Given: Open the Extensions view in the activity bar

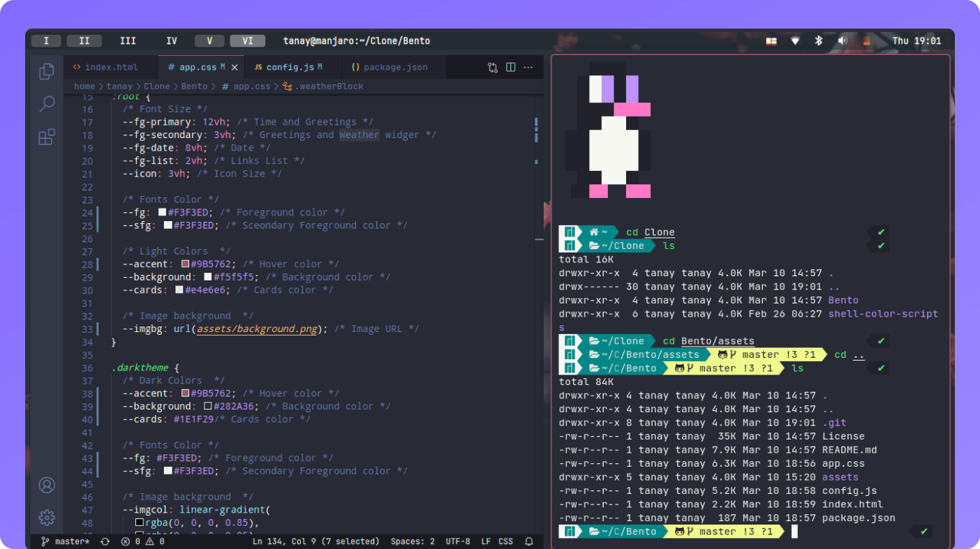Looking at the screenshot, I should coord(47,137).
